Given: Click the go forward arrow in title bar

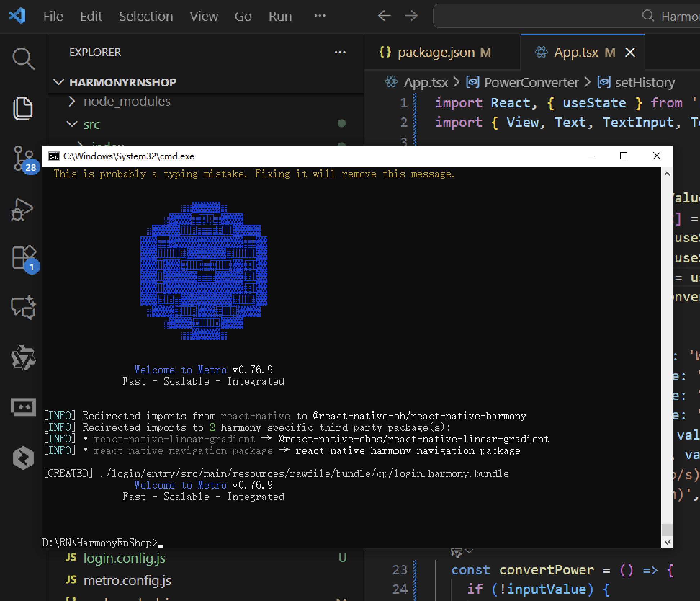Looking at the screenshot, I should pos(411,16).
